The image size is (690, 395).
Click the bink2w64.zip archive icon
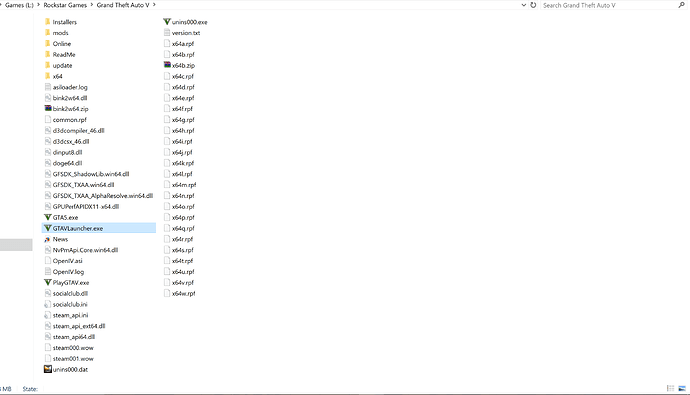(x=48, y=109)
